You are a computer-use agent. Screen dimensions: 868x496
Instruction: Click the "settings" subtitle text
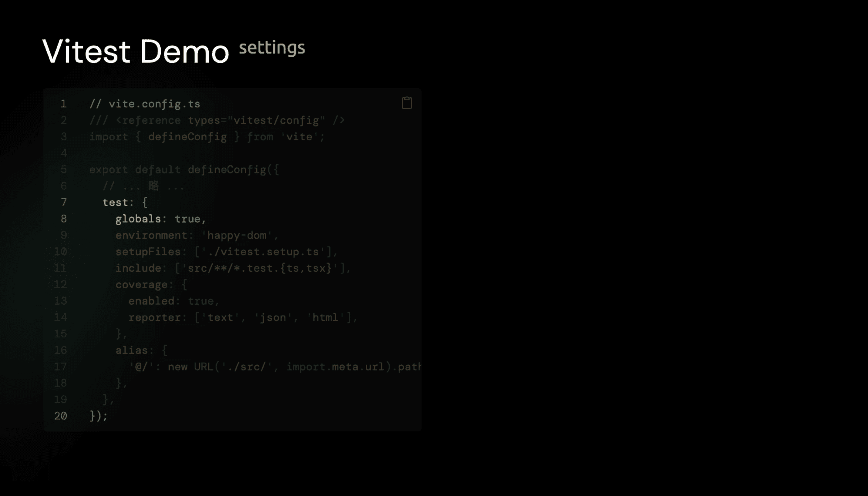272,48
